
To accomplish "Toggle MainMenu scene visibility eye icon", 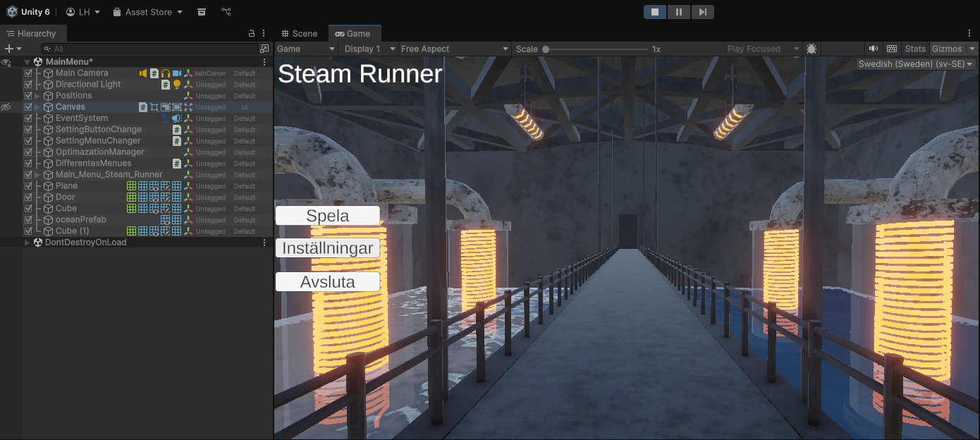I will tap(6, 62).
